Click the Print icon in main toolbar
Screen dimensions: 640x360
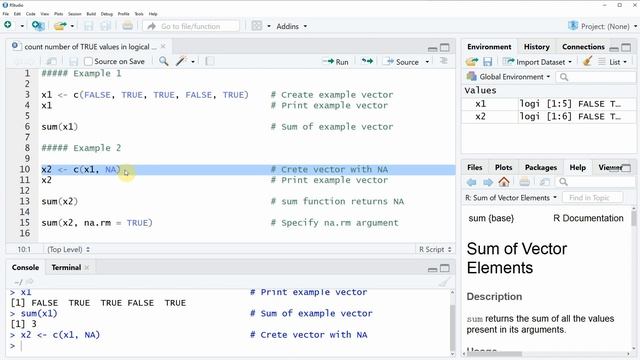[127, 26]
